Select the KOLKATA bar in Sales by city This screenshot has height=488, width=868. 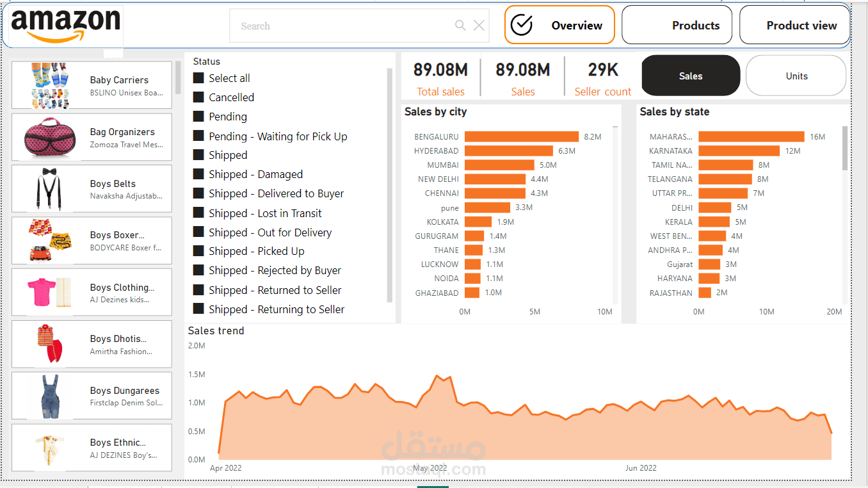point(478,222)
